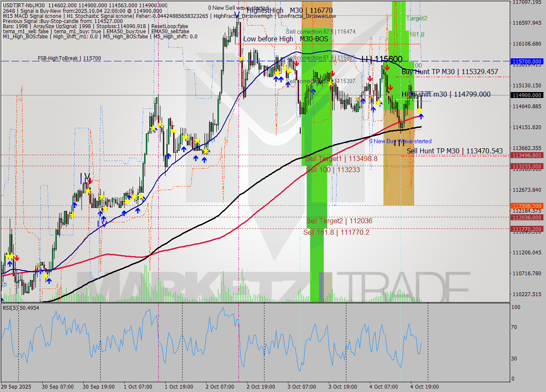Select the double blue up arrows near Sell correction 61.8
The width and height of the screenshot is (546, 392).
[x=278, y=78]
